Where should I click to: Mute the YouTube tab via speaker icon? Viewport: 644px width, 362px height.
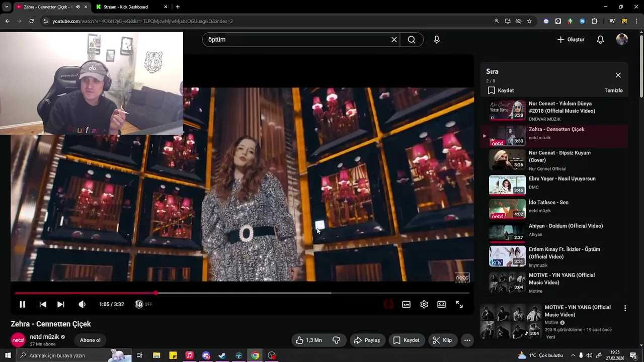pyautogui.click(x=77, y=7)
